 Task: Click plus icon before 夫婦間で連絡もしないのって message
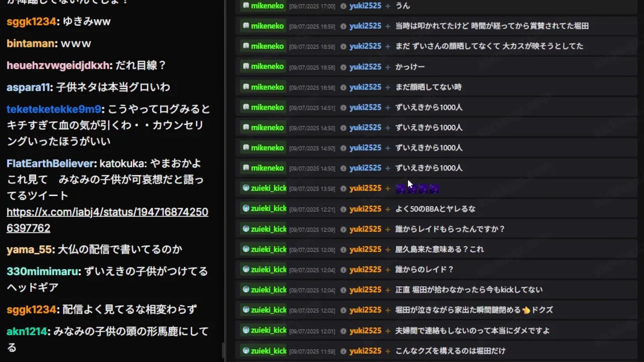pos(387,331)
